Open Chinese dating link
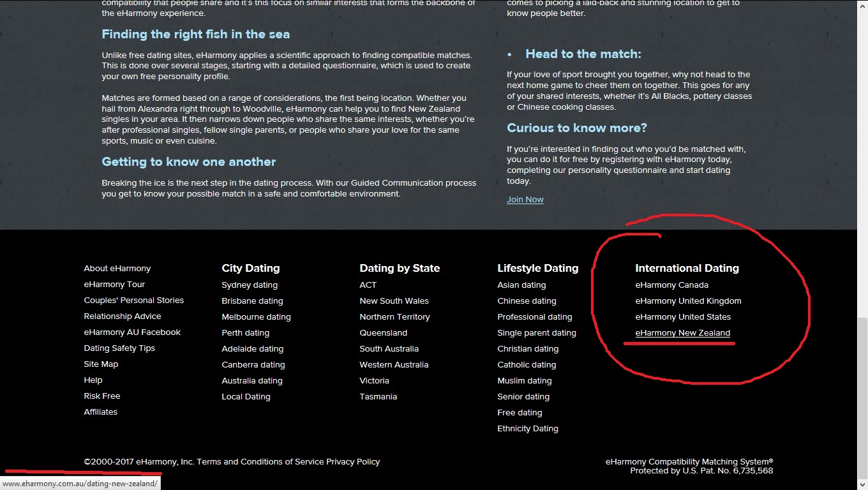Screen dimensions: 868x490 point(527,301)
